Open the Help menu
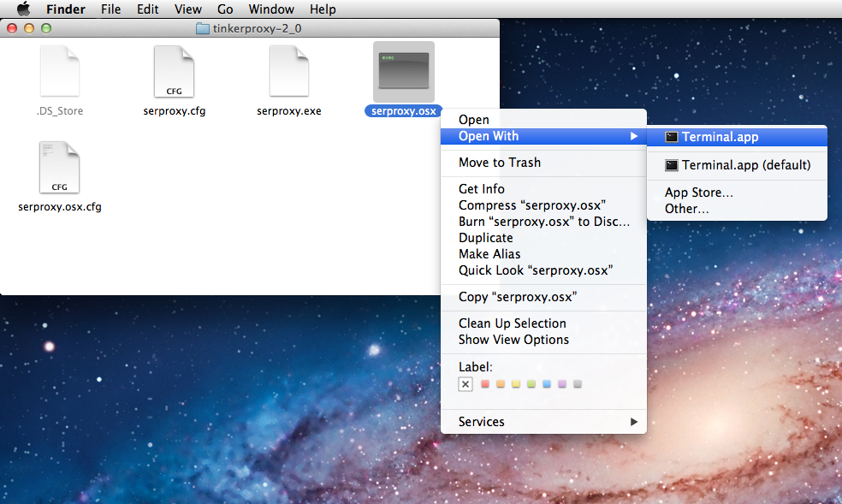842x504 pixels. pyautogui.click(x=323, y=9)
